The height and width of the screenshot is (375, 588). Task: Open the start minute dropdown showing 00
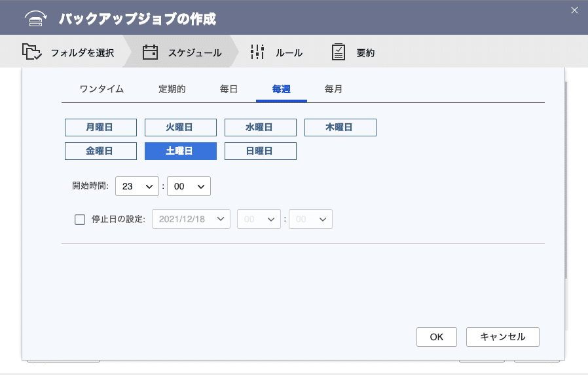point(189,186)
